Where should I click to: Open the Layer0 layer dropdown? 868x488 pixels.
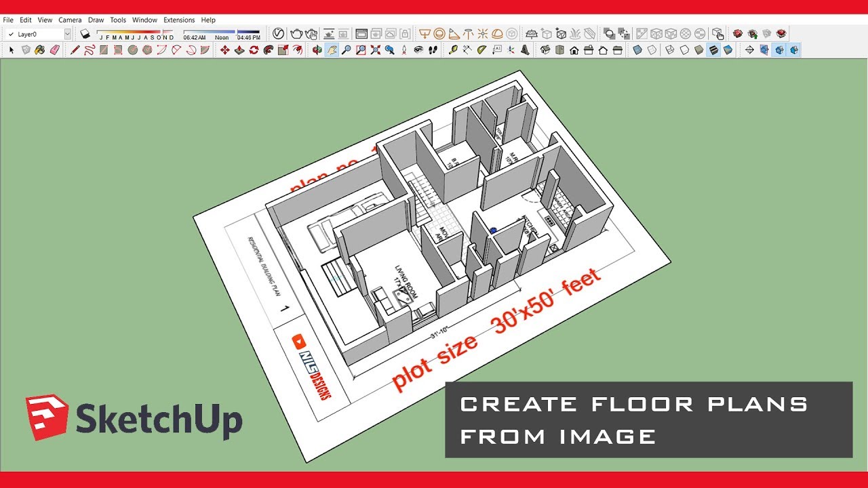coord(67,34)
